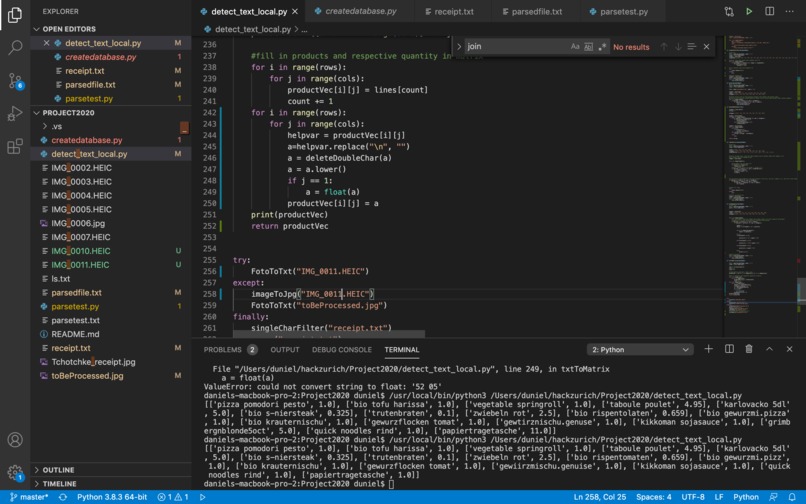
Task: Close the detect_text_local.py tab
Action: tap(295, 11)
